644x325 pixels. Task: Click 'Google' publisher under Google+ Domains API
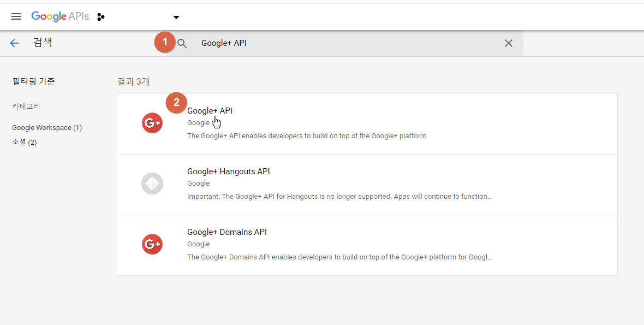pos(198,244)
